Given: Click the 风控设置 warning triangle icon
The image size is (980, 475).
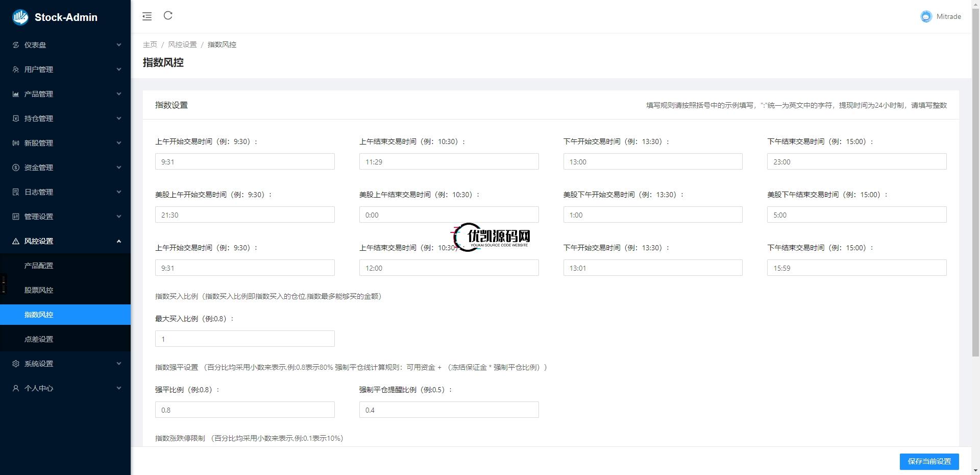Looking at the screenshot, I should pos(15,241).
